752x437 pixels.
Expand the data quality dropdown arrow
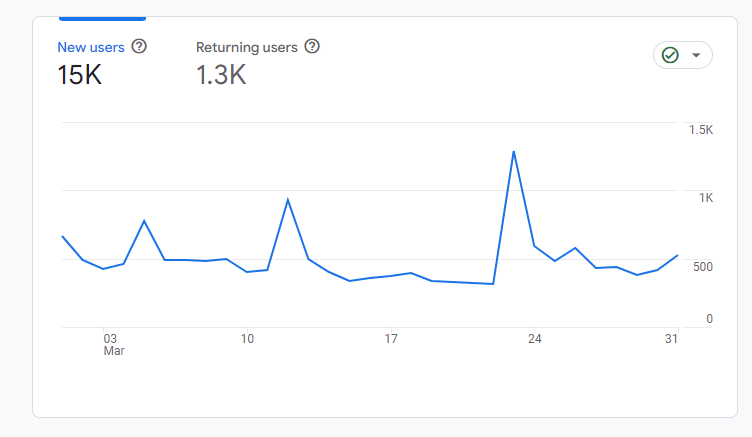[696, 55]
